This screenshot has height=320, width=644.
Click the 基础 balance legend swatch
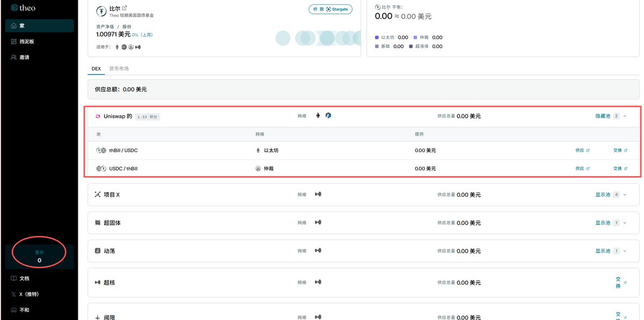point(377,47)
